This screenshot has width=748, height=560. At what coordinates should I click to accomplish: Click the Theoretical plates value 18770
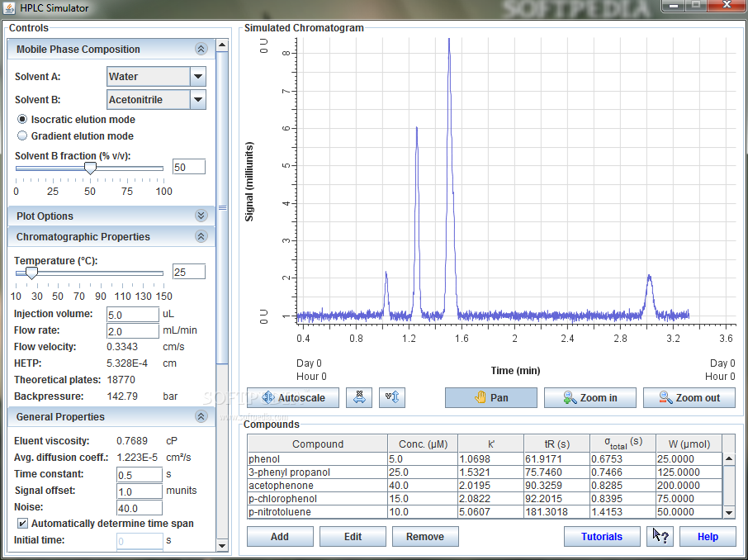tap(121, 380)
